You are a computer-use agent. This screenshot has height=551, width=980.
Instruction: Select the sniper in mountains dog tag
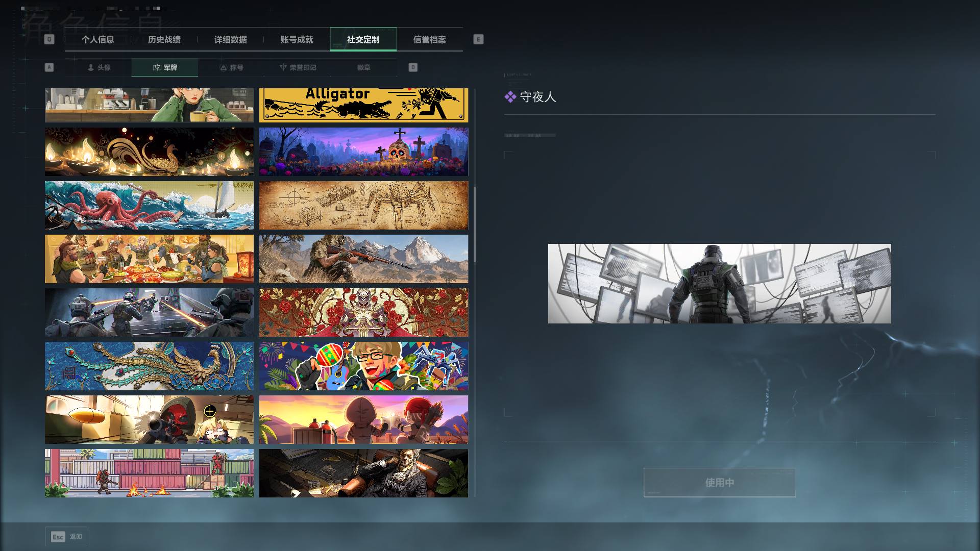[x=363, y=259]
